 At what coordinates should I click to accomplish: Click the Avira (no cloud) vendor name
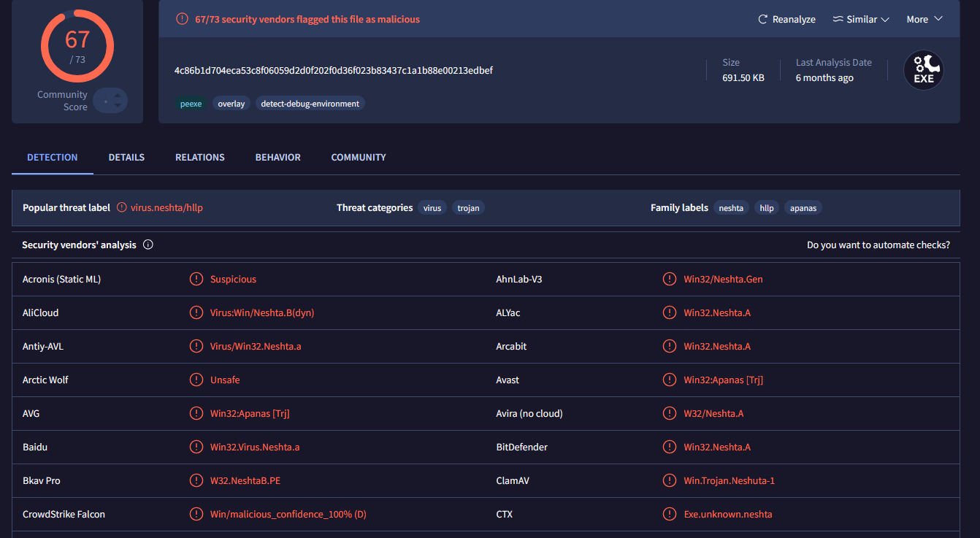(529, 413)
